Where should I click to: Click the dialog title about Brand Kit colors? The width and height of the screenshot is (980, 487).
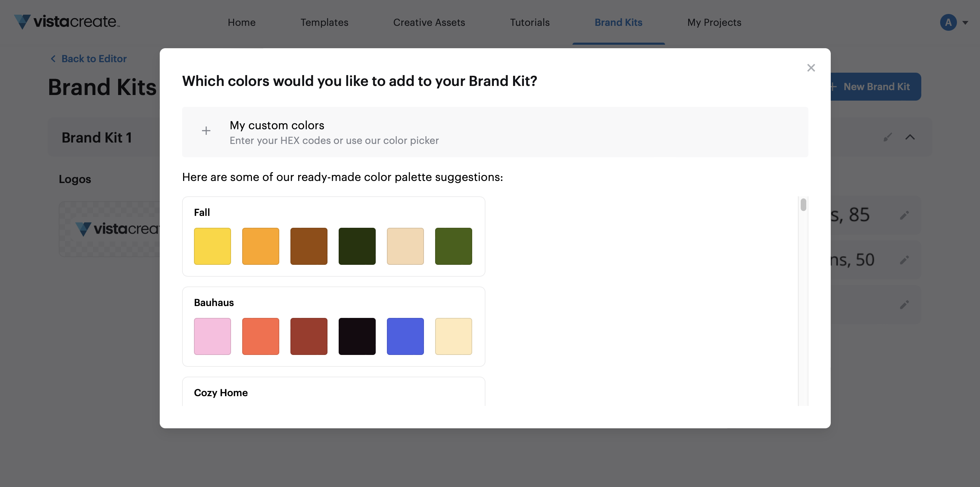click(360, 81)
